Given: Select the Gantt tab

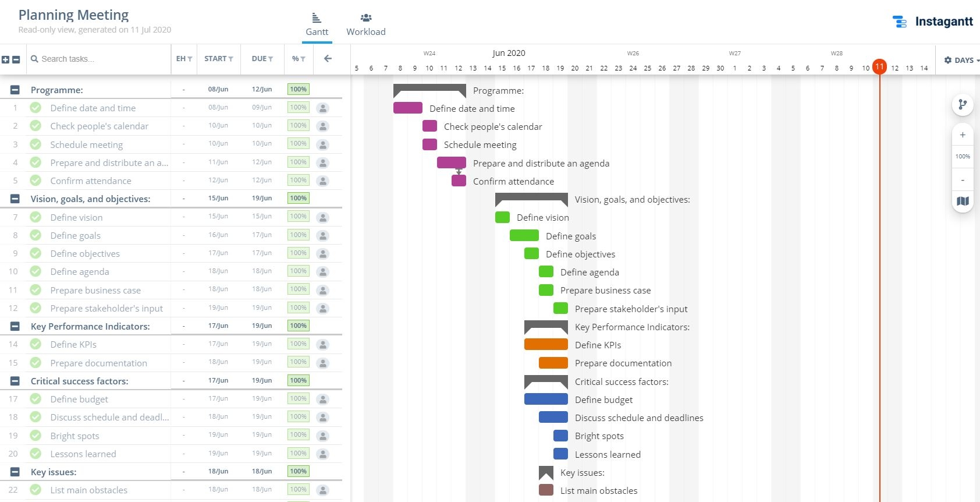Looking at the screenshot, I should (x=317, y=25).
